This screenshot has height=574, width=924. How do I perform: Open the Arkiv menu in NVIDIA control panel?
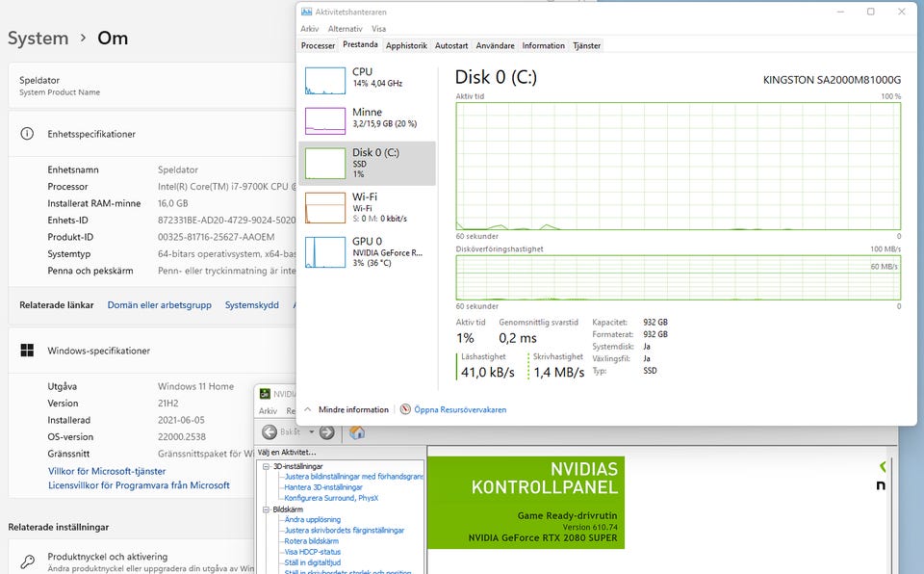(268, 411)
